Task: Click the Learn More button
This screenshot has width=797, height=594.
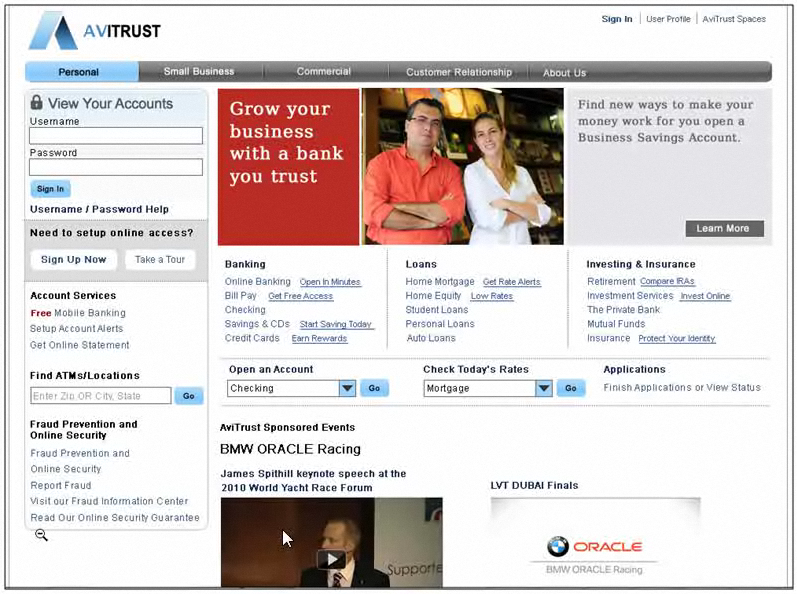Action: [x=724, y=228]
